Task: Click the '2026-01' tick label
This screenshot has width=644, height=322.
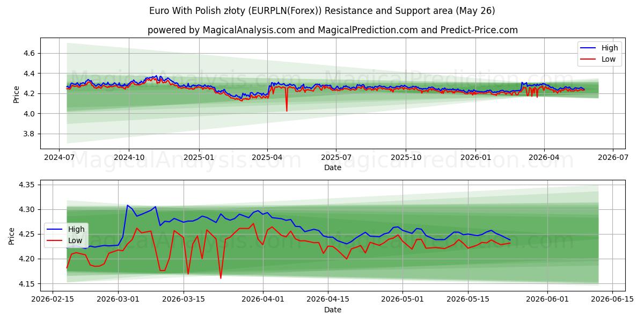Action: (x=475, y=158)
